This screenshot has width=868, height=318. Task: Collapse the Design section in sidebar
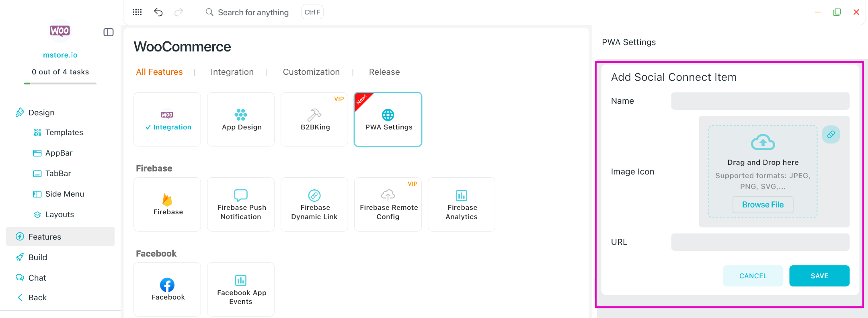(41, 113)
